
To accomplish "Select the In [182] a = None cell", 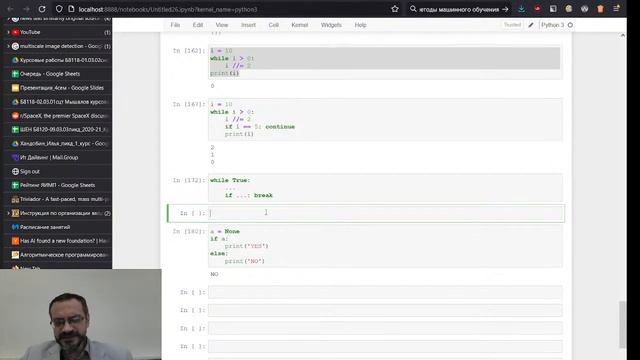I will [x=385, y=246].
